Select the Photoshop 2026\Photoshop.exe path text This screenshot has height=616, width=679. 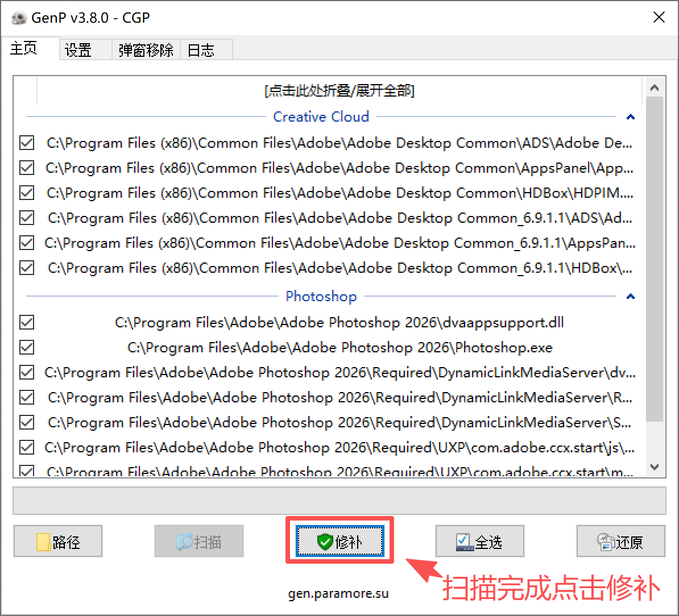click(x=340, y=347)
